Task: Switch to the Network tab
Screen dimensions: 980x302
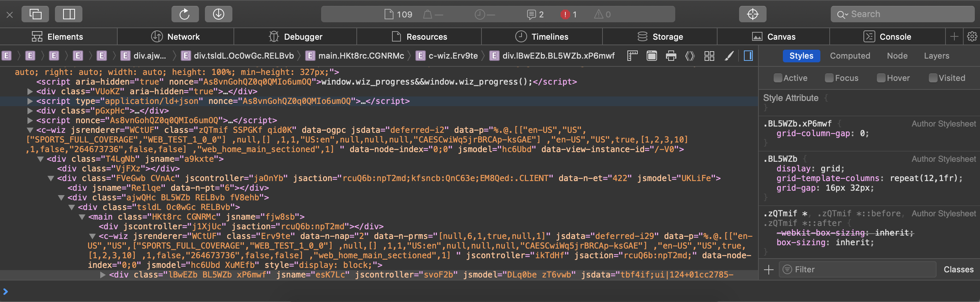Action: (x=175, y=37)
